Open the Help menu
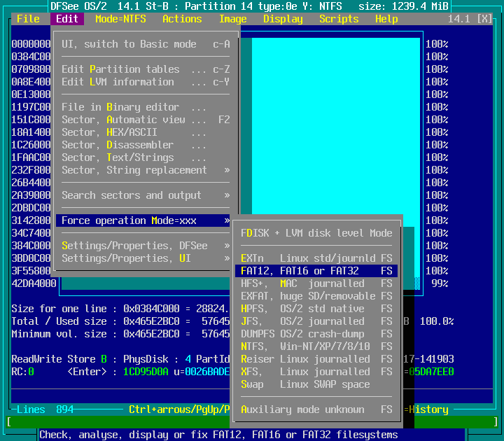The width and height of the screenshot is (504, 441). [x=386, y=19]
